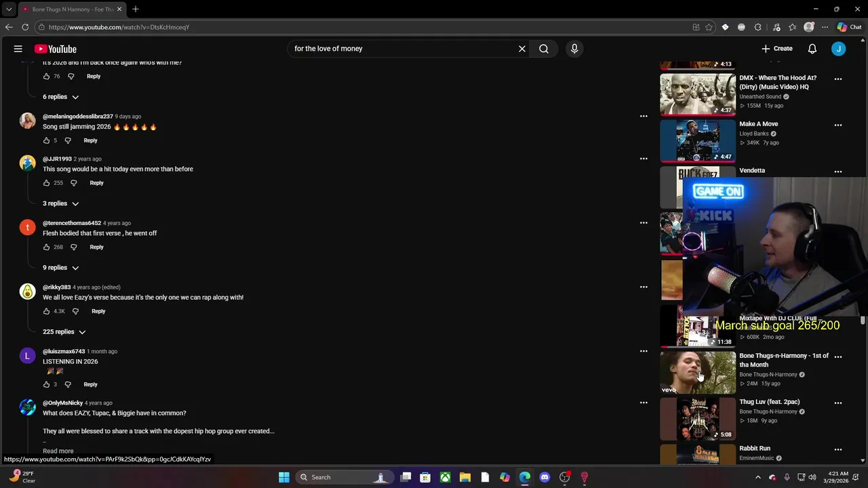868x488 pixels.
Task: Dislike the @luiszmax6743 comment
Action: [68, 384]
